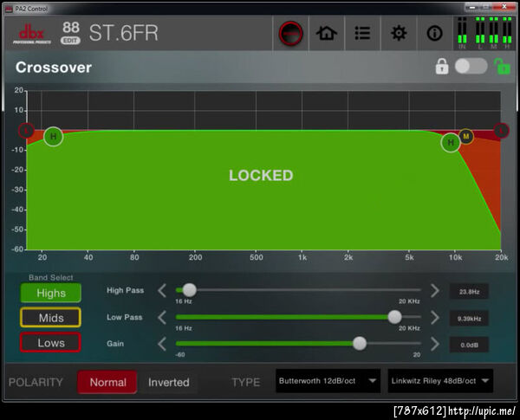
Task: Click the Gain slider handle
Action: (x=359, y=344)
